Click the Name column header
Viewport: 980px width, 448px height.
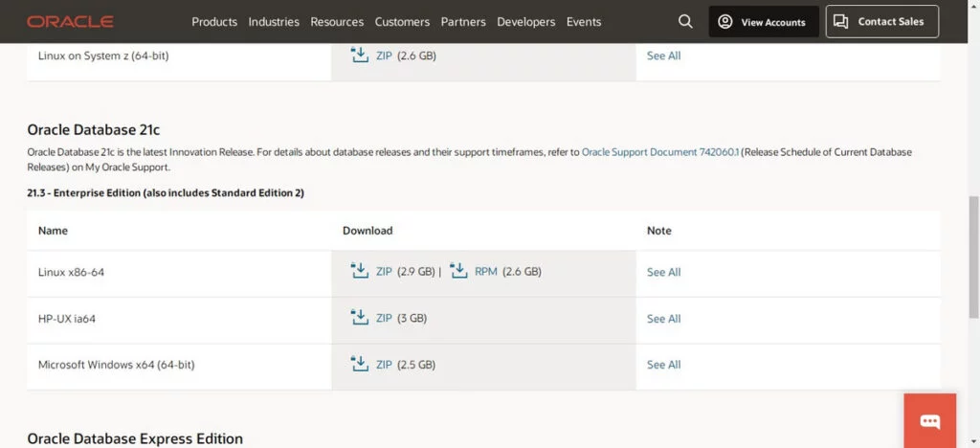(x=53, y=231)
